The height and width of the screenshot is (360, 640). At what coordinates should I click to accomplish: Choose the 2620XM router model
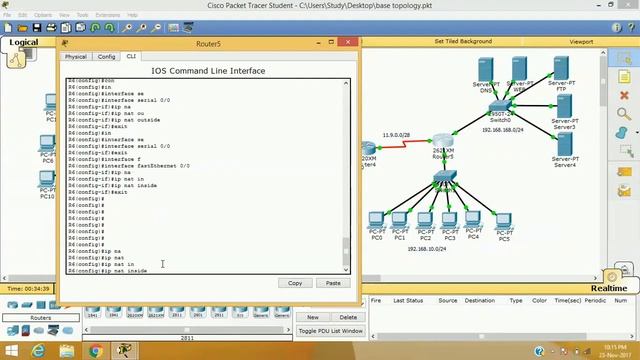135,313
